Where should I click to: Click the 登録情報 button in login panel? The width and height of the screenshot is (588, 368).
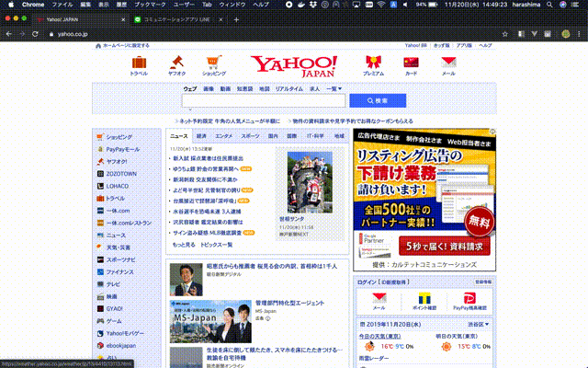pos(483,282)
